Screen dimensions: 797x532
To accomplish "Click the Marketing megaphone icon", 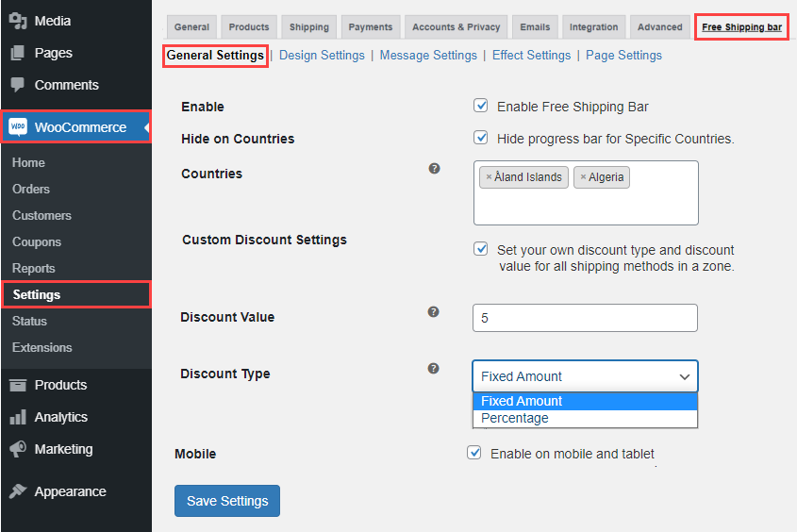I will tap(18, 449).
